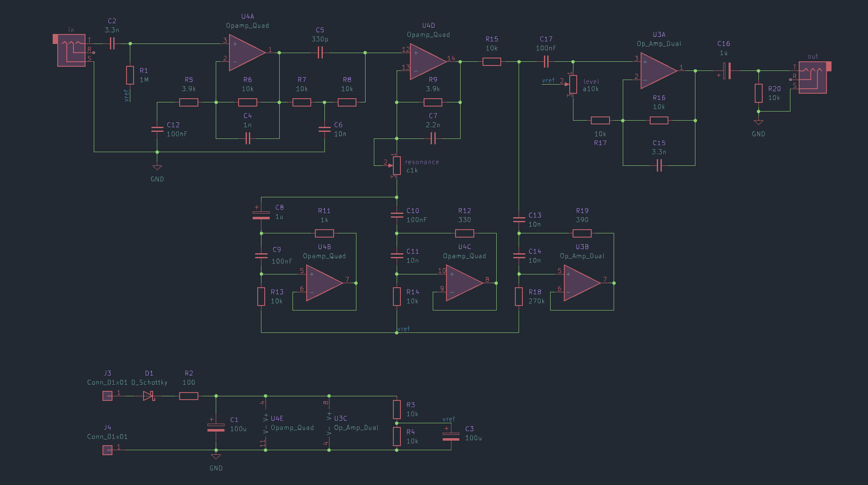
Task: Select the GND symbol below C12
Action: [x=157, y=168]
